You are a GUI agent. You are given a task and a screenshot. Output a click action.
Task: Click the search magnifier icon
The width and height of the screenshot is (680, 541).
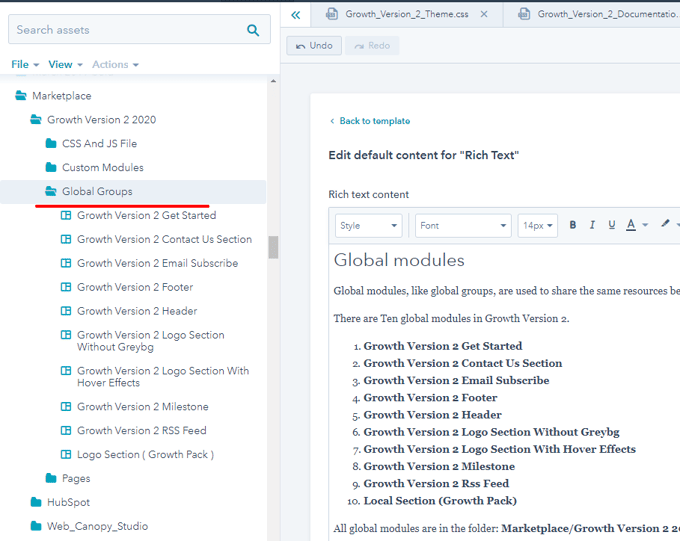tap(253, 30)
